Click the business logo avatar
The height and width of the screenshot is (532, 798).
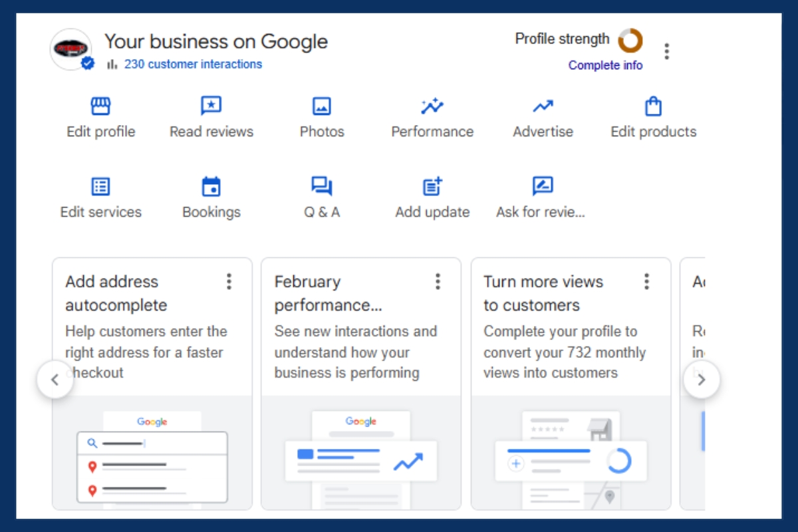(x=70, y=49)
